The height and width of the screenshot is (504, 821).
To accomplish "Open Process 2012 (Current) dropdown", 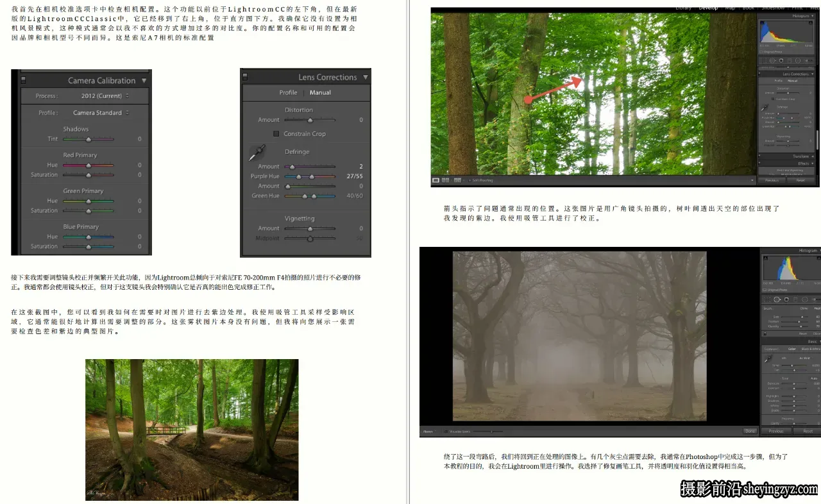I will 105,96.
